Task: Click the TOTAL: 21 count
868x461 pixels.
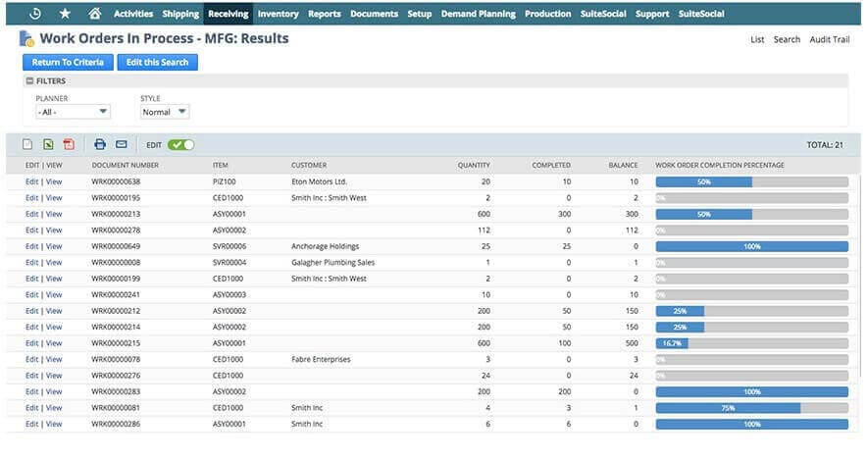Action: tap(825, 145)
